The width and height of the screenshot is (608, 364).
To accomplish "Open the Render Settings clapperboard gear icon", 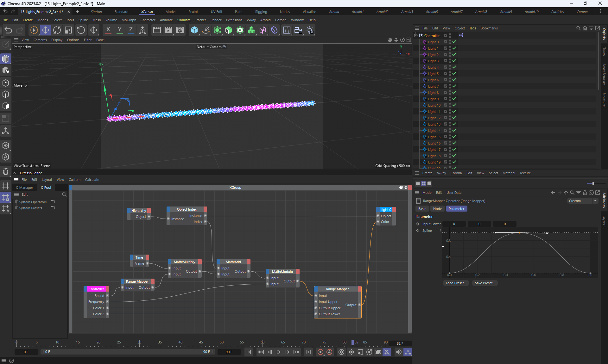I will pos(180,30).
